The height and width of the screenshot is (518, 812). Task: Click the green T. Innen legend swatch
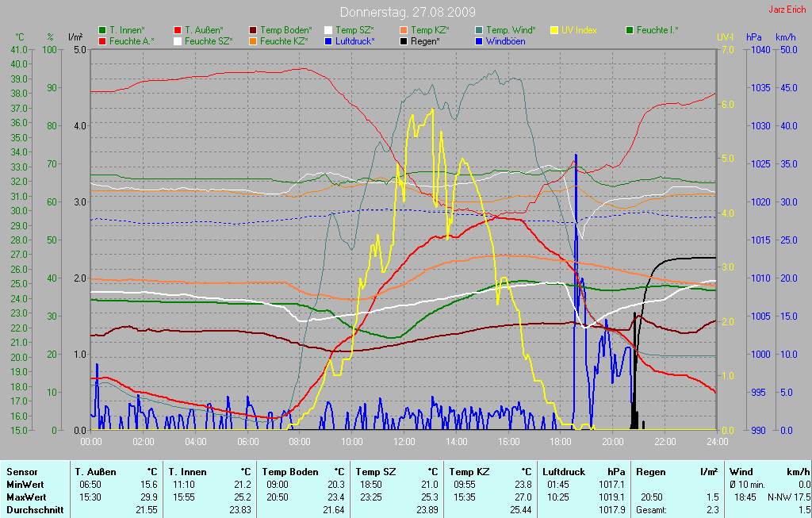tap(102, 30)
